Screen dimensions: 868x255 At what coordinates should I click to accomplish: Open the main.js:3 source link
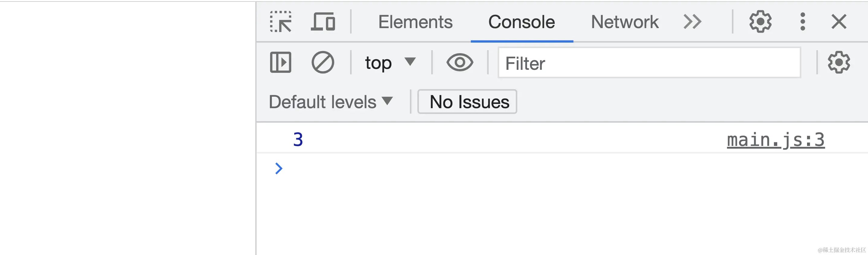pyautogui.click(x=776, y=140)
